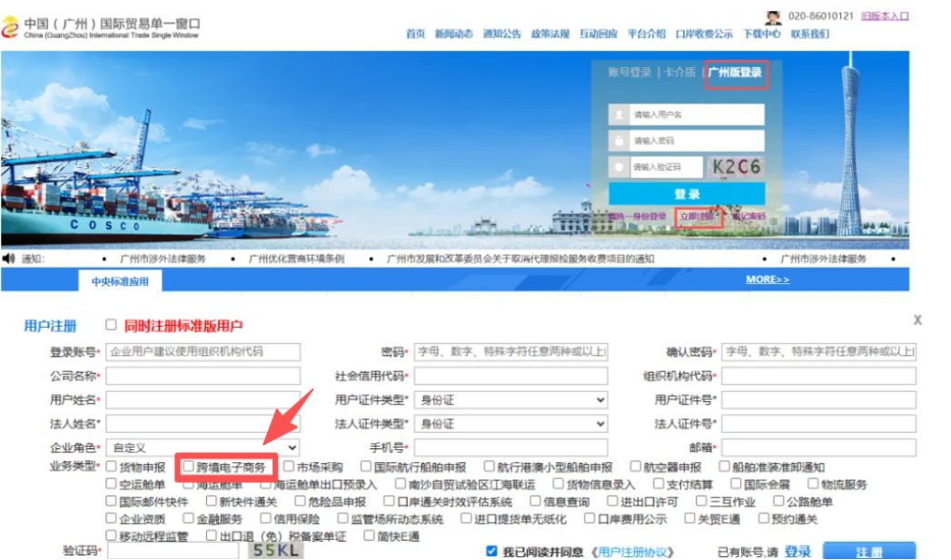Select 政策法规 in the navigation
This screenshot has height=560, width=951.
tap(550, 34)
